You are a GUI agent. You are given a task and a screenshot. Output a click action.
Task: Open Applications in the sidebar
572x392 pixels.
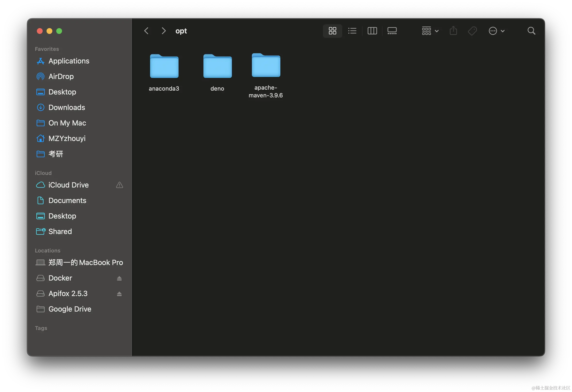pyautogui.click(x=69, y=61)
